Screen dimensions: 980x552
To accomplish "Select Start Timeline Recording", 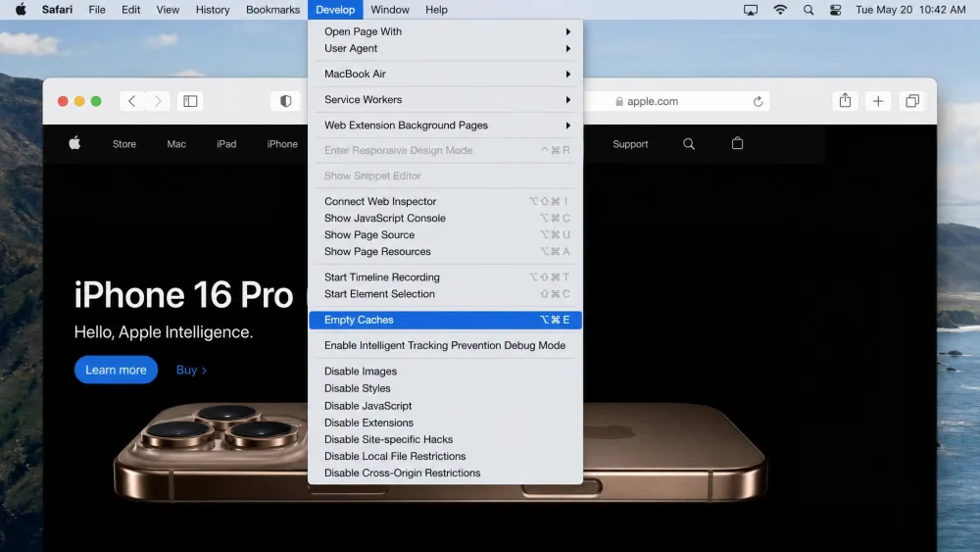I will click(446, 276).
